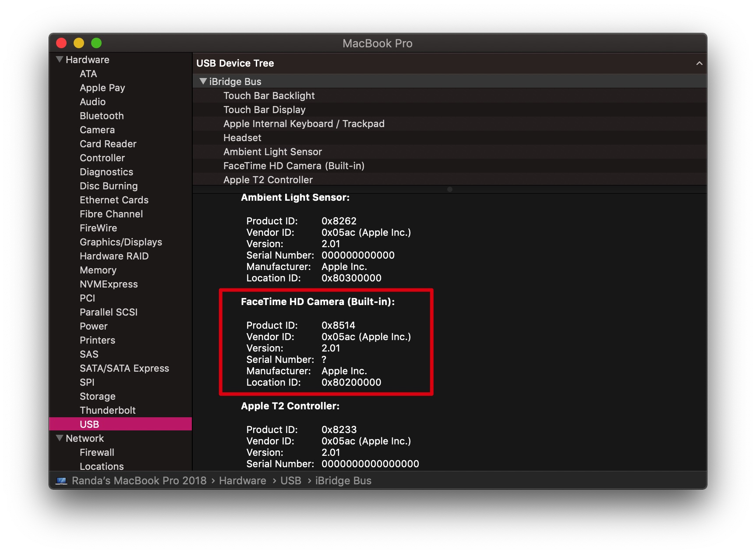Select Apple Internal Keyboard / Trackpad row
This screenshot has width=756, height=554.
pyautogui.click(x=449, y=124)
